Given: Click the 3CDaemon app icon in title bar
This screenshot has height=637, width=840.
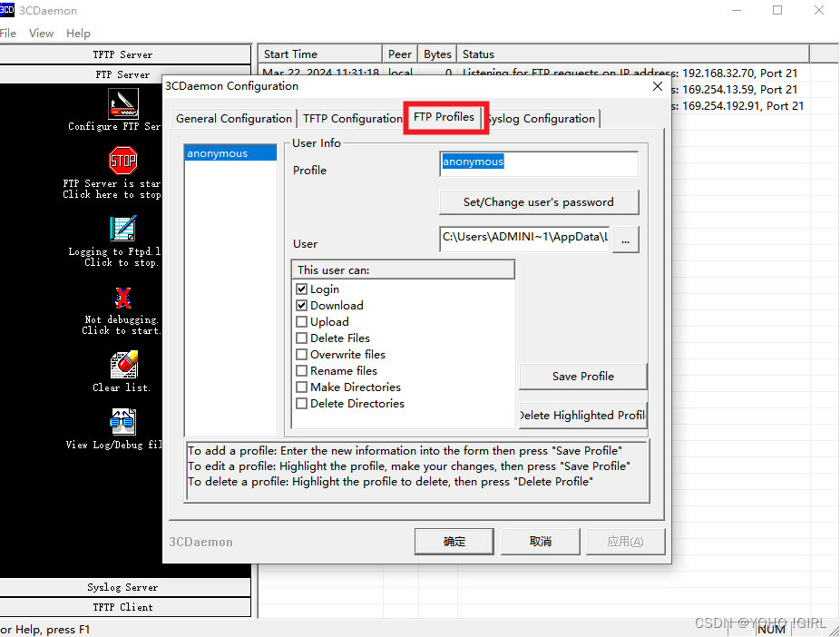Looking at the screenshot, I should point(7,10).
